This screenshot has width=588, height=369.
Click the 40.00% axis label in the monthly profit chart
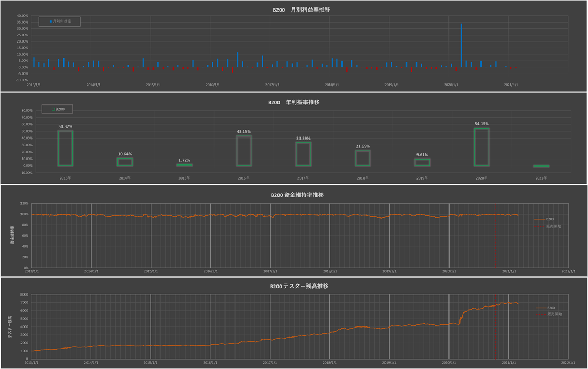tap(22, 16)
